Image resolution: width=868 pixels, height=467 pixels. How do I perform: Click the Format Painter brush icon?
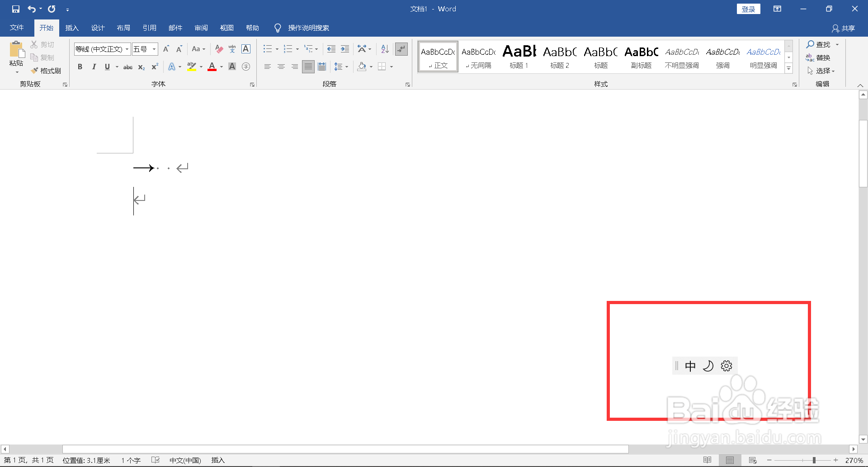[34, 71]
